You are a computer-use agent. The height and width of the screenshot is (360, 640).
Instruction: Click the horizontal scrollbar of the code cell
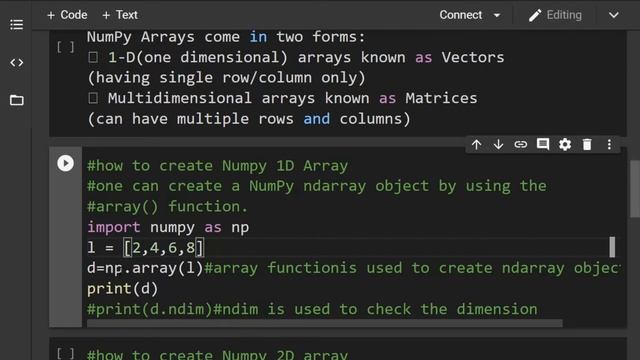pos(325,323)
